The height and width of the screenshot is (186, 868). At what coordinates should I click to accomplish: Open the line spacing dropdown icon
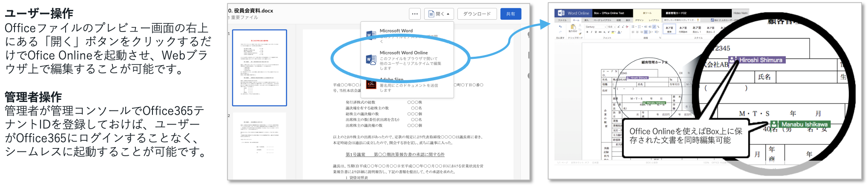(650, 32)
